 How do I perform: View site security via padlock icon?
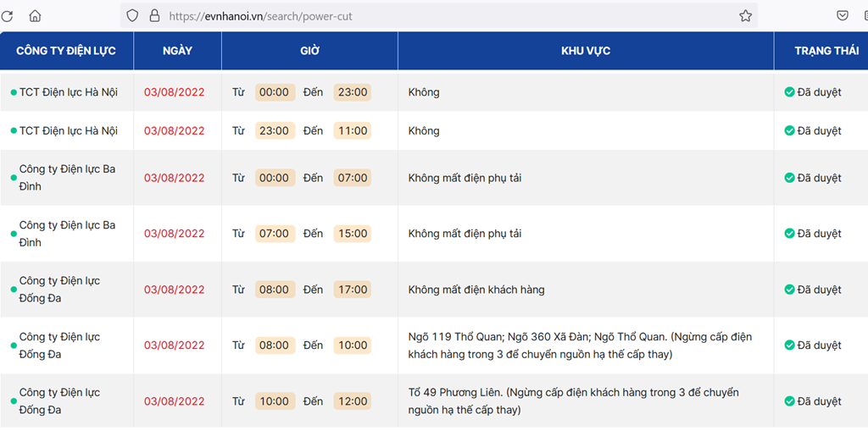coord(154,16)
